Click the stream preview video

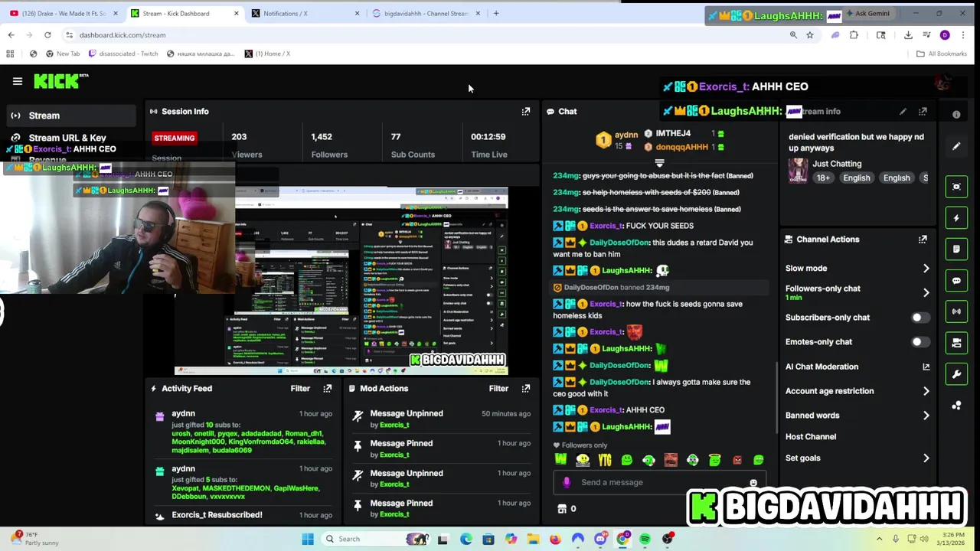pos(341,281)
